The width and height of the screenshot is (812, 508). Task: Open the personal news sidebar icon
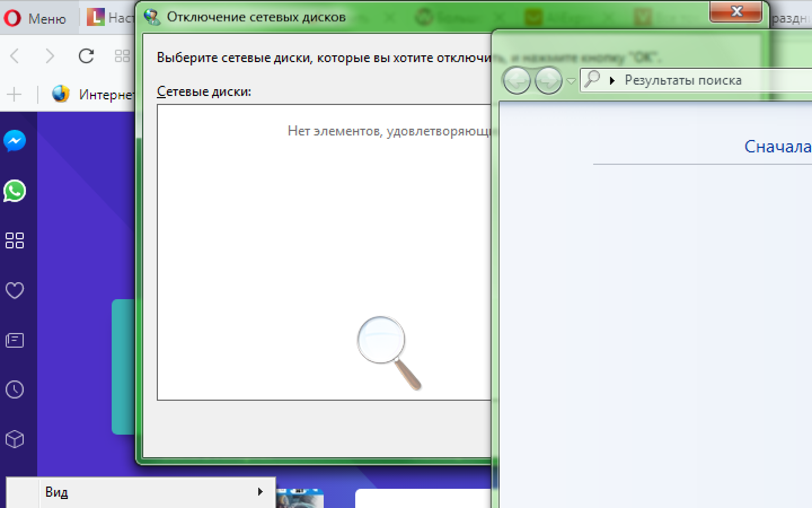click(15, 340)
